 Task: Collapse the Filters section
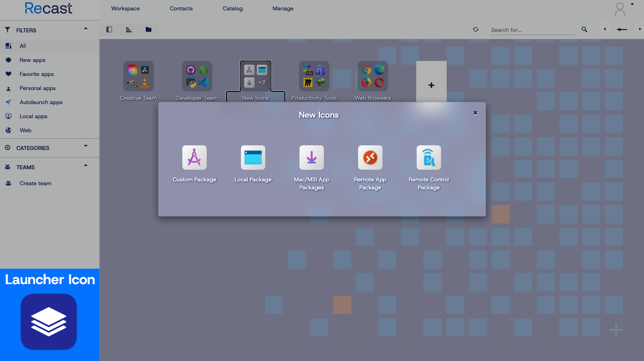[86, 29]
